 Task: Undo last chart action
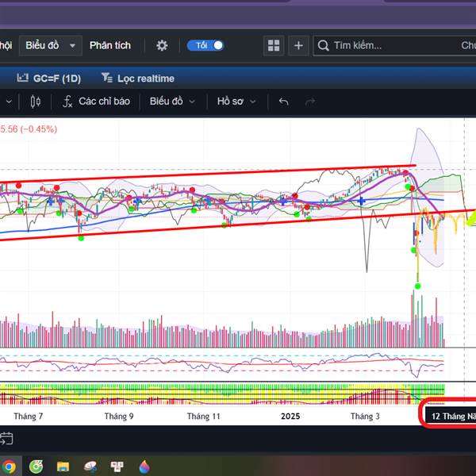283,102
